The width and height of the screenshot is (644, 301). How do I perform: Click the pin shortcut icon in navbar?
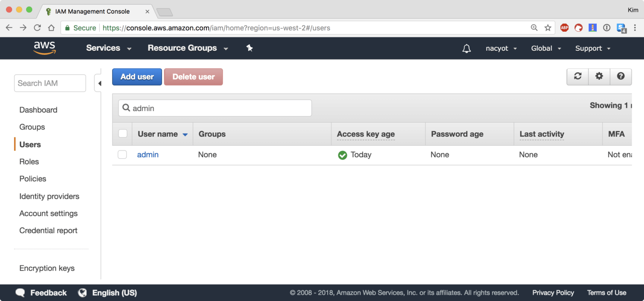tap(249, 48)
